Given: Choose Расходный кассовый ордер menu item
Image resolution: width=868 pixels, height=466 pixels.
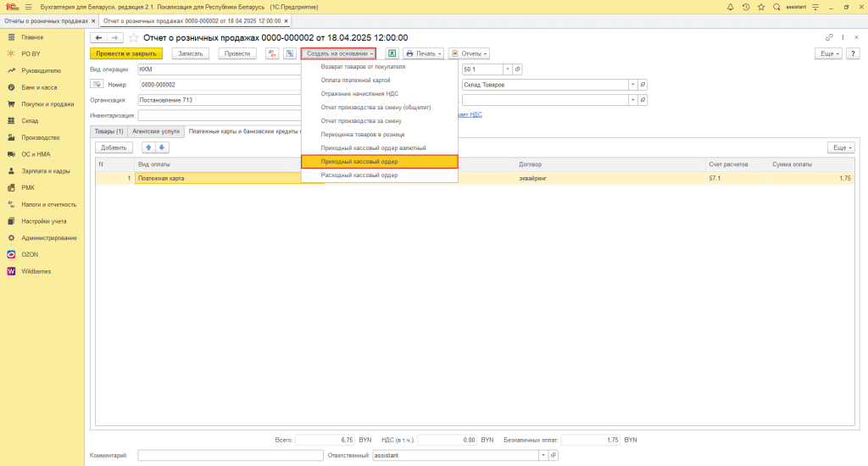Looking at the screenshot, I should coord(380,175).
